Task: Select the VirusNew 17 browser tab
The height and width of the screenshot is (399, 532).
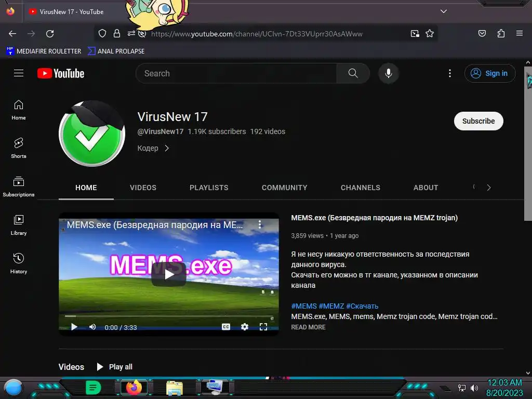Action: pos(71,11)
